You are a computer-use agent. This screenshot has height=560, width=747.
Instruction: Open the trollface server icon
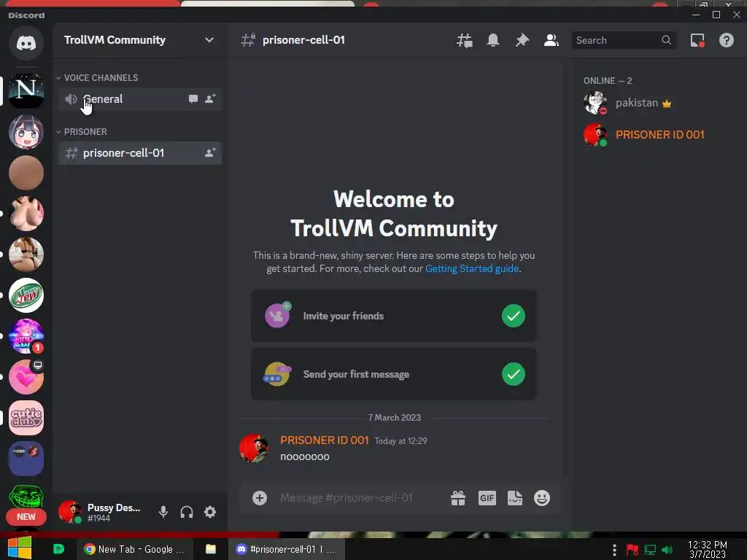pos(26,497)
